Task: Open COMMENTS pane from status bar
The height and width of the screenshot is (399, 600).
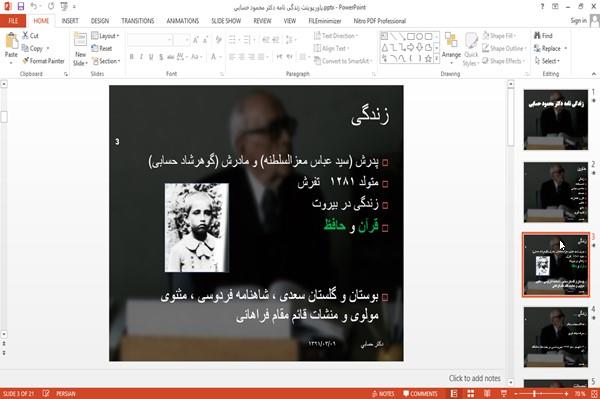Action: (x=420, y=394)
